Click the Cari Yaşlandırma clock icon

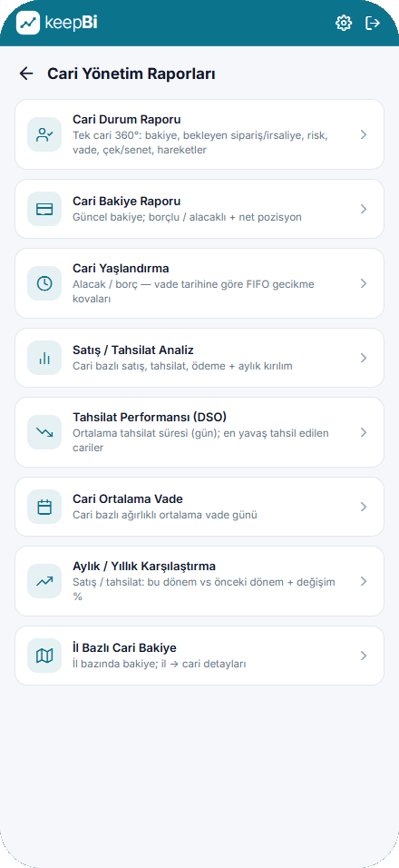[44, 283]
